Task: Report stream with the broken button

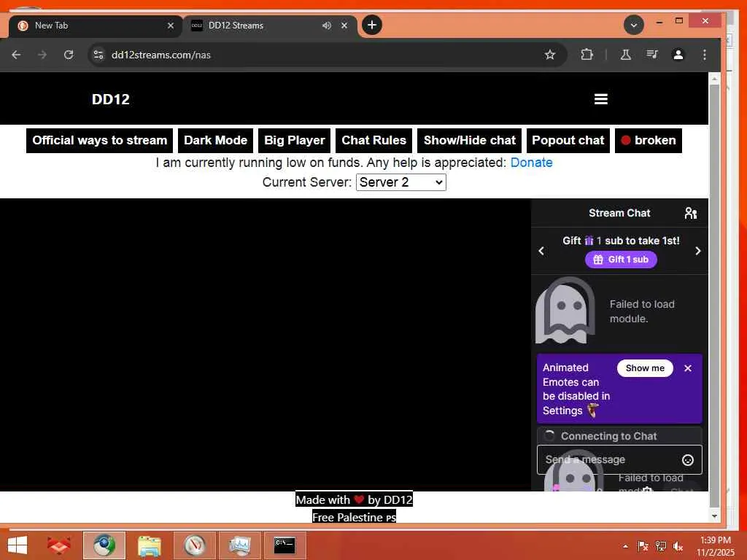Action: click(649, 141)
